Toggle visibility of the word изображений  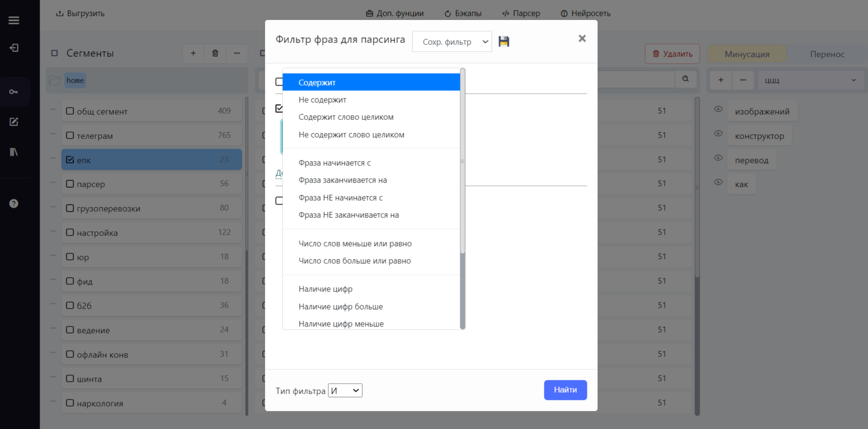point(718,109)
